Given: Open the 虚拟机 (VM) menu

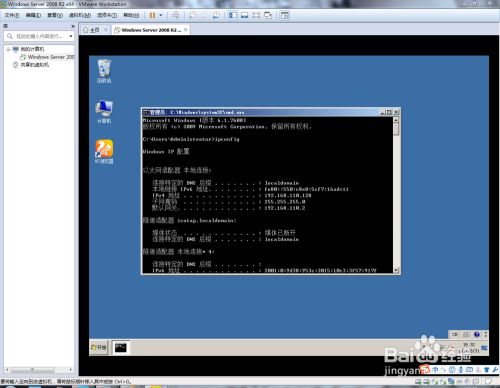Looking at the screenshot, I should pyautogui.click(x=80, y=15).
